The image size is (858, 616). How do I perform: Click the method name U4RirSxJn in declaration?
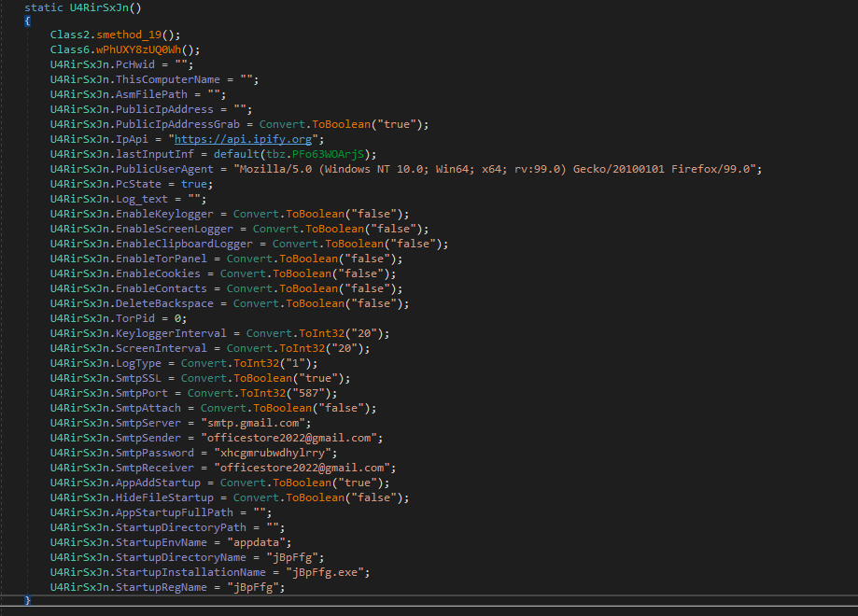tap(99, 7)
